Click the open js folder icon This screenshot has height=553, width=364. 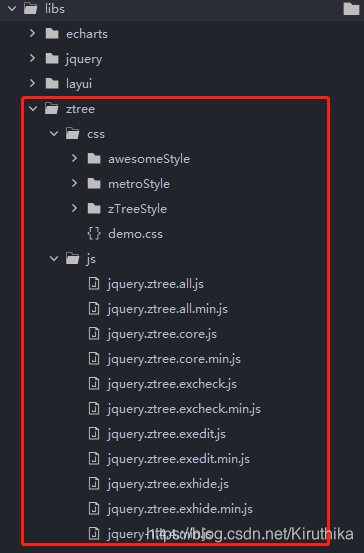tap(73, 259)
